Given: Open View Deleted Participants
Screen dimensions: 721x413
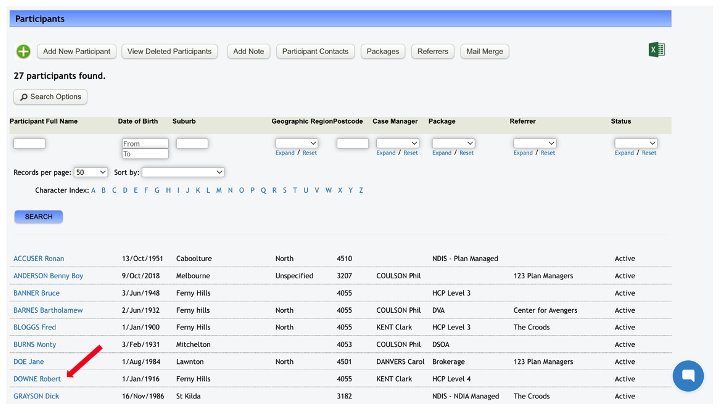Looking at the screenshot, I should 170,51.
